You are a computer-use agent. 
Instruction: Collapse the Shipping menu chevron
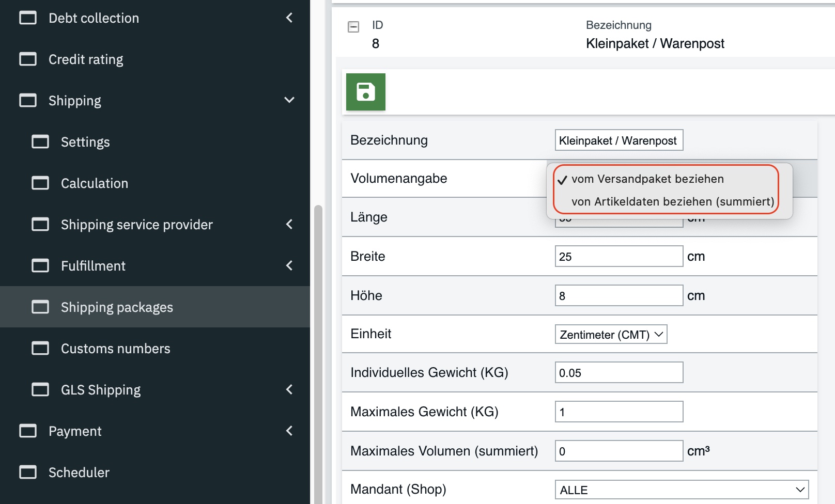289,100
